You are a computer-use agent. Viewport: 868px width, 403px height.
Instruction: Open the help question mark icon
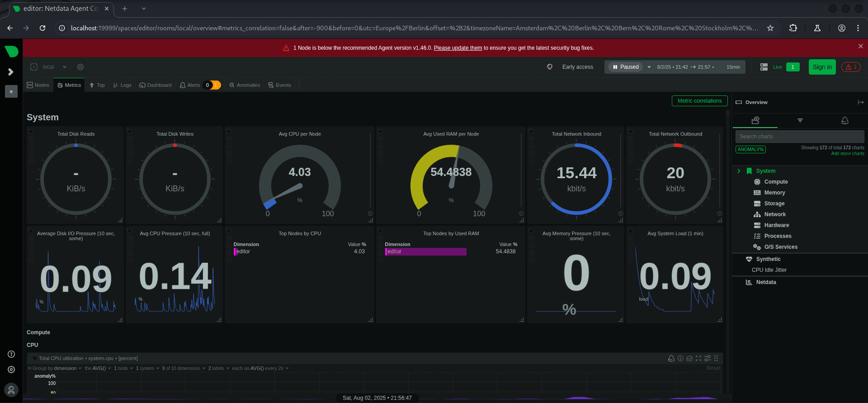pyautogui.click(x=11, y=354)
